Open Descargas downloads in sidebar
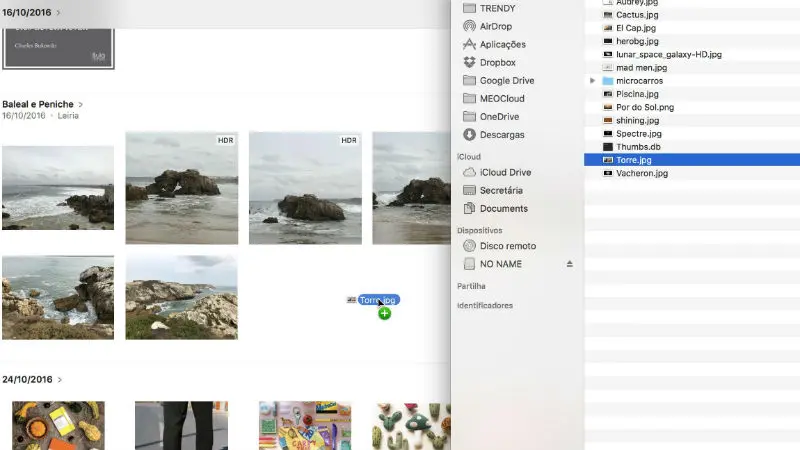This screenshot has width=800, height=450. click(493, 135)
